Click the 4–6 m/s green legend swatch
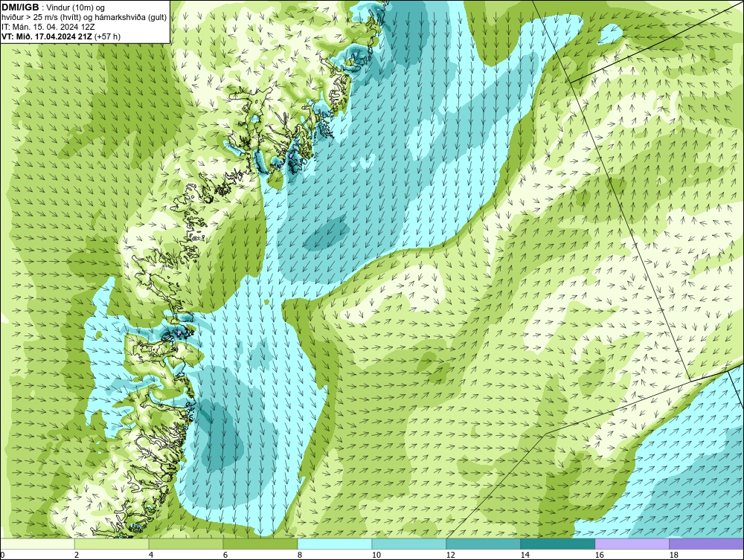Image resolution: width=744 pixels, height=560 pixels. pos(186,544)
